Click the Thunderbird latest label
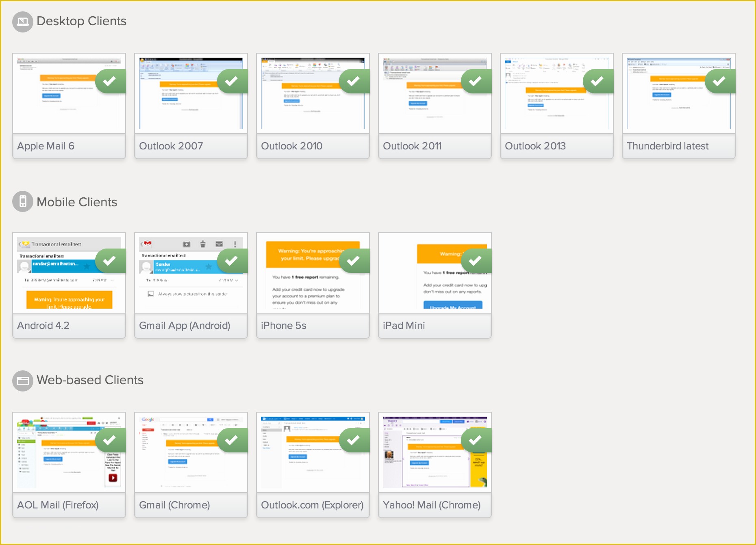Image resolution: width=756 pixels, height=545 pixels. [667, 146]
